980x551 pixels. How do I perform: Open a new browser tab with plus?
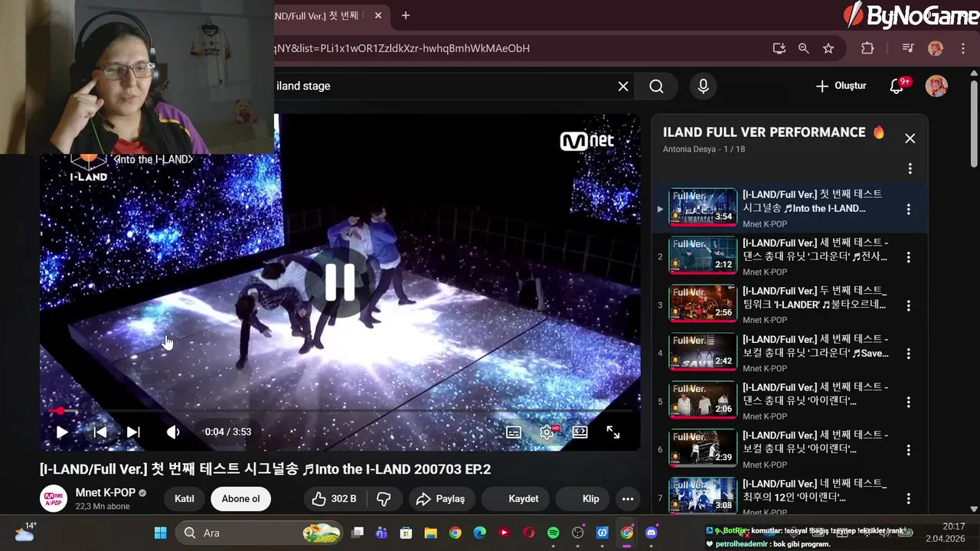[406, 15]
